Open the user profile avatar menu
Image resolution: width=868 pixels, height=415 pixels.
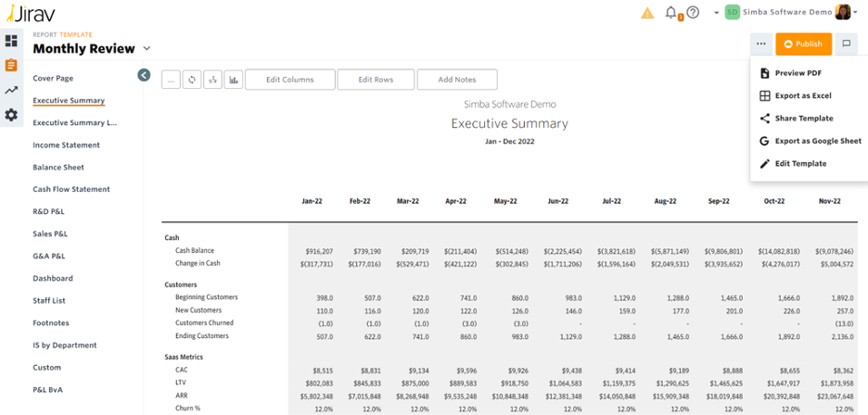tap(844, 12)
